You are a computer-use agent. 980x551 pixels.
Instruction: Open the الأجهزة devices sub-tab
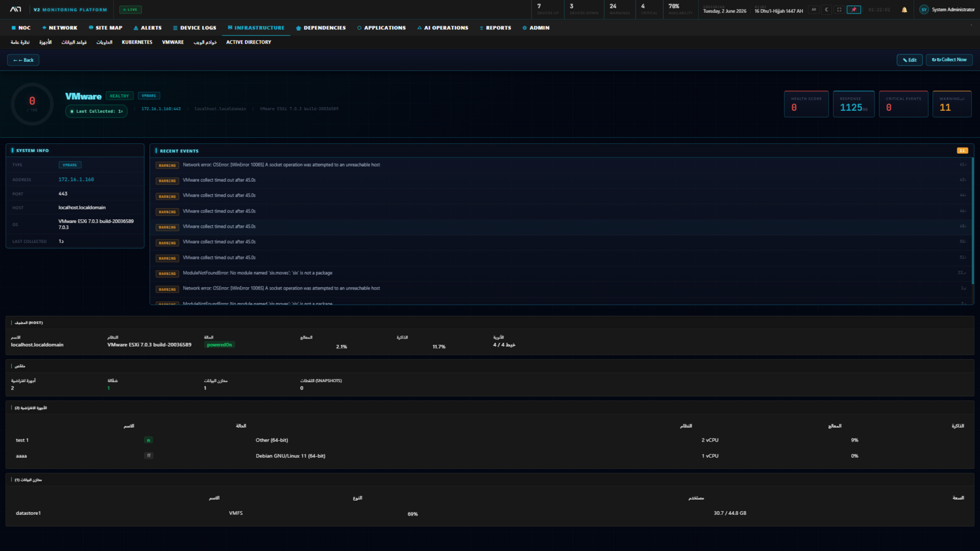[x=45, y=42]
